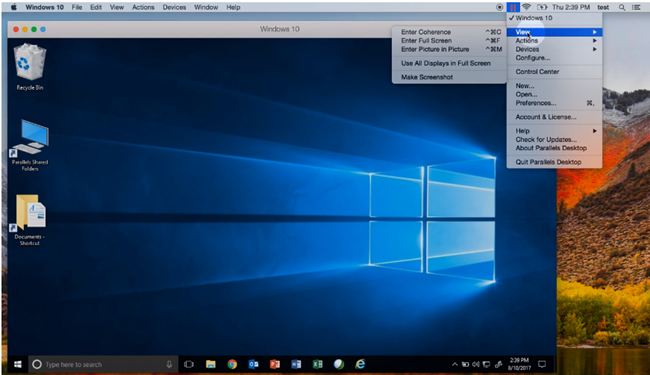Click the test user name in menu bar

click(603, 7)
